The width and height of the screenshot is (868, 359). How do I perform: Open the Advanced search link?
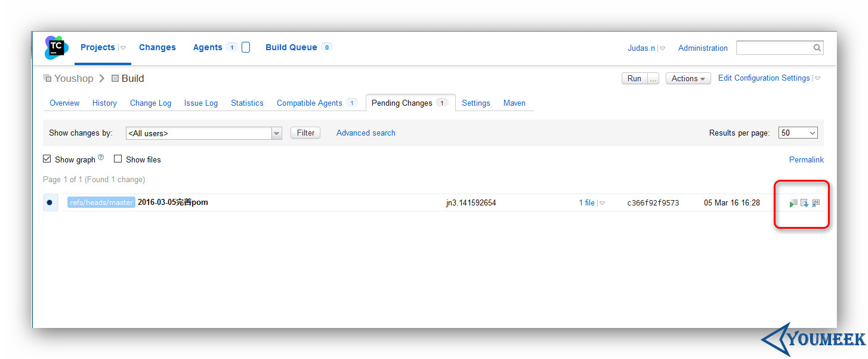[x=366, y=133]
